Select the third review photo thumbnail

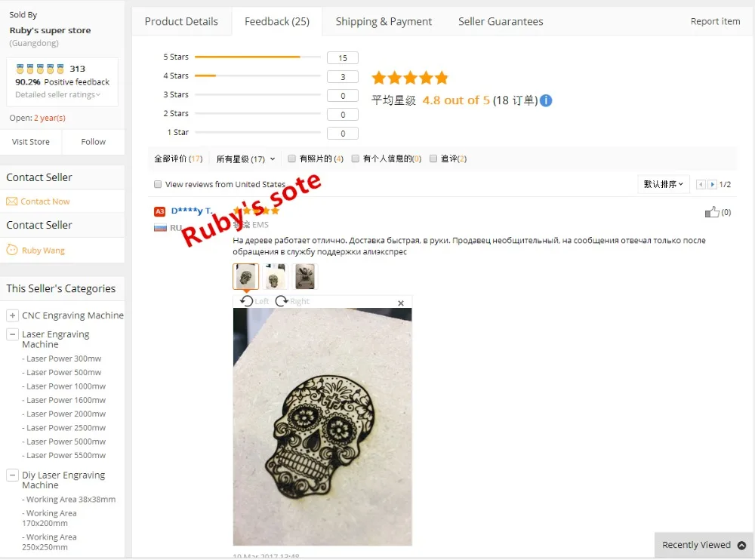click(305, 276)
